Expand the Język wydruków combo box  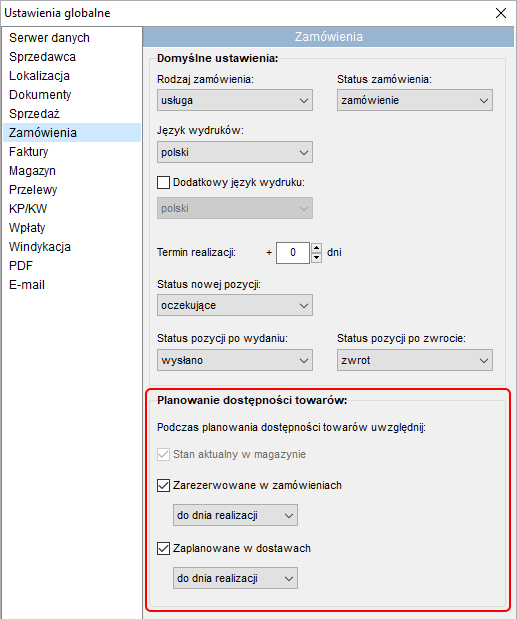point(235,152)
